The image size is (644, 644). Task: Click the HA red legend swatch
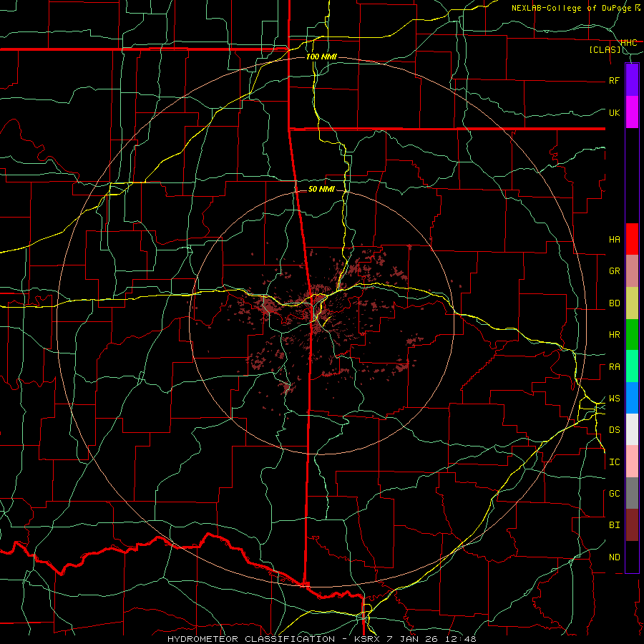(x=632, y=239)
